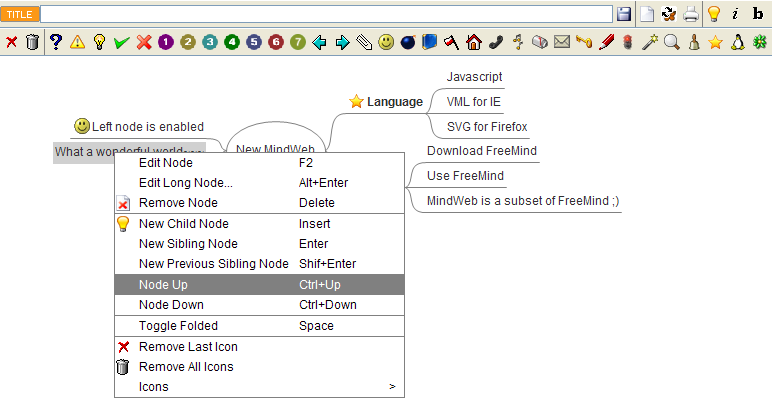Click the italic i toolbar button

(x=735, y=14)
